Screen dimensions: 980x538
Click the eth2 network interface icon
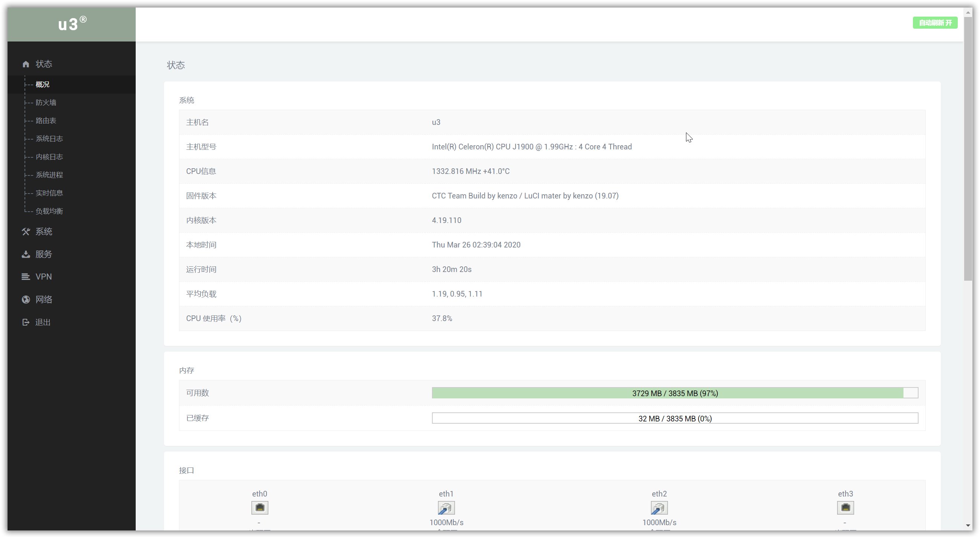pyautogui.click(x=659, y=507)
